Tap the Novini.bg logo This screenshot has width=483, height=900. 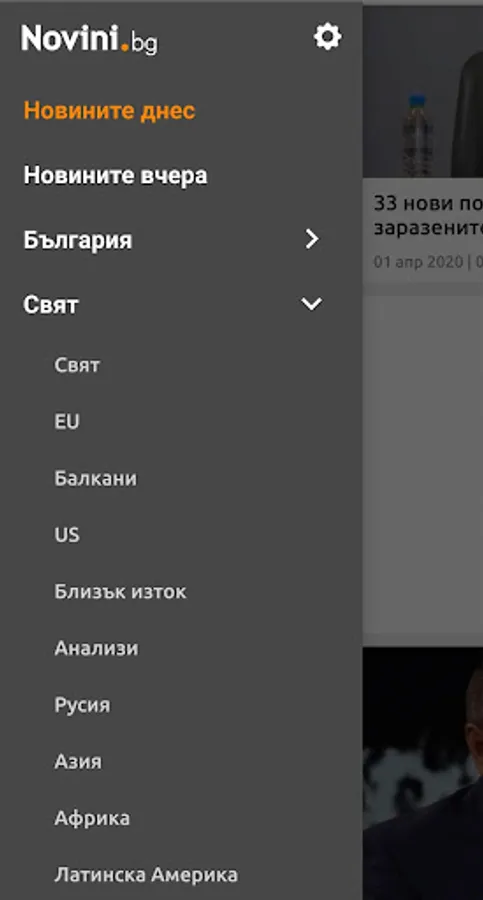click(89, 39)
